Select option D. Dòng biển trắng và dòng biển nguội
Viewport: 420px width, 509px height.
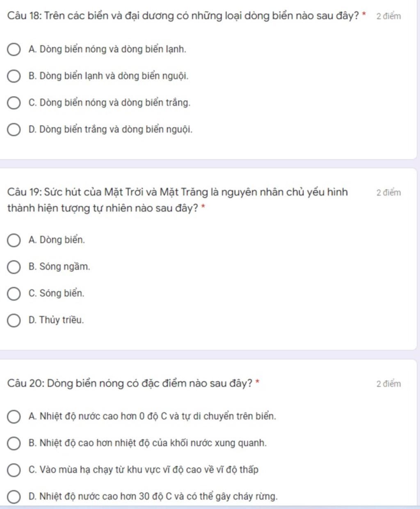14,130
